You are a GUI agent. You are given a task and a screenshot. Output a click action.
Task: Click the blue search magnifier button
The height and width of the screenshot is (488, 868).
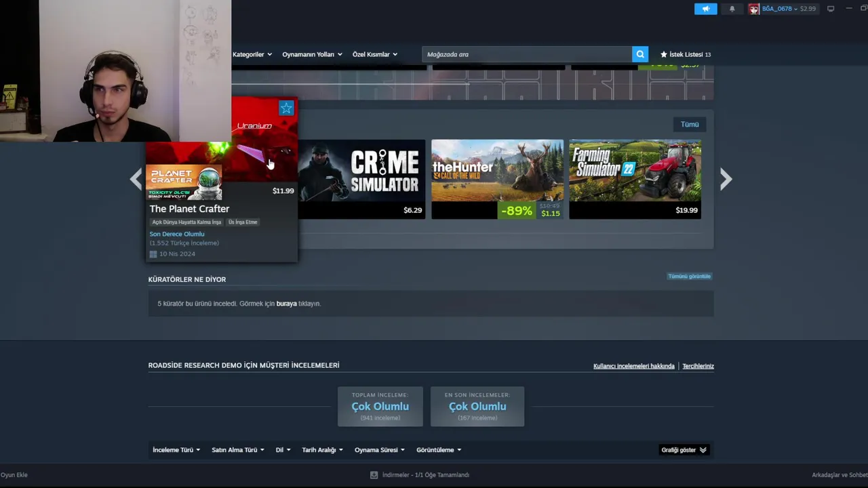click(640, 54)
